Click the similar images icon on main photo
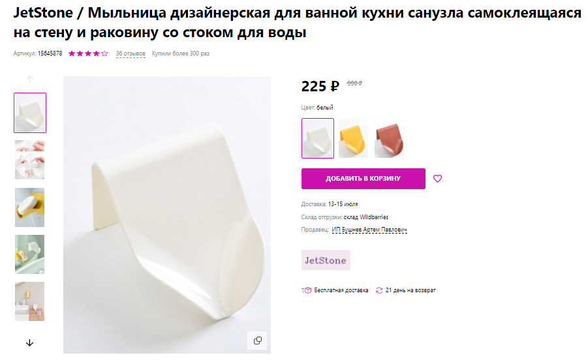Image resolution: width=588 pixels, height=364 pixels. (258, 341)
